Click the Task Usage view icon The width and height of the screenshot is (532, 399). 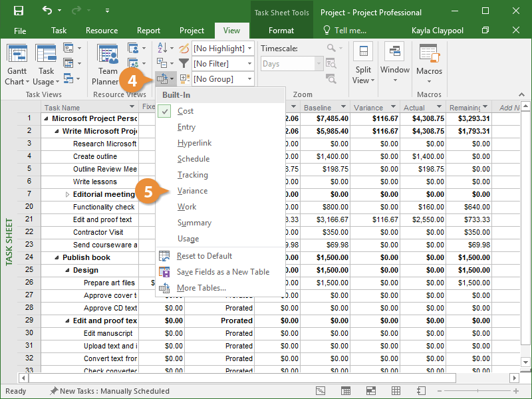point(46,66)
